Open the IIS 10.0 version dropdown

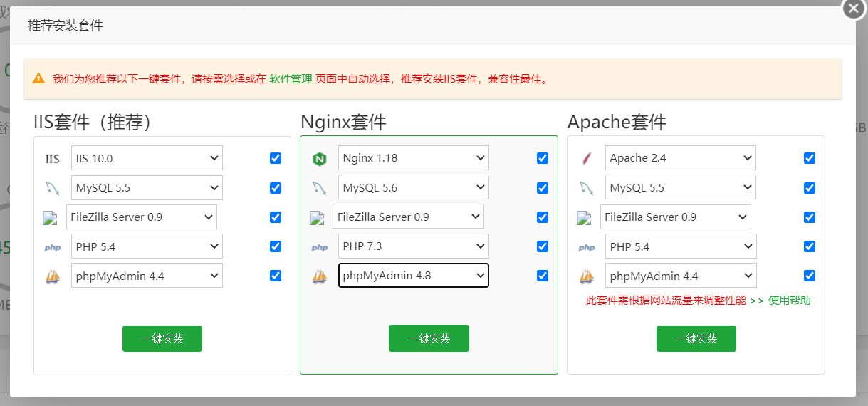coord(147,158)
